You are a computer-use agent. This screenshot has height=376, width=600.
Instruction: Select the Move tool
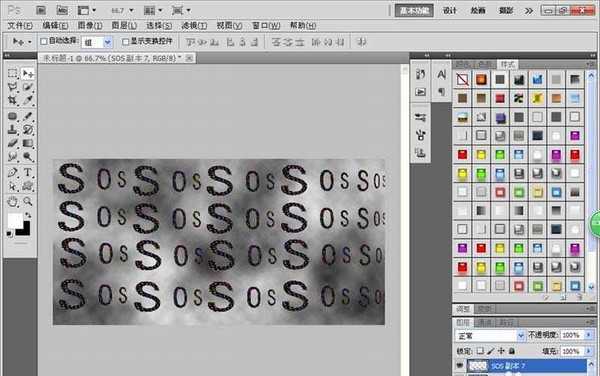(28, 73)
